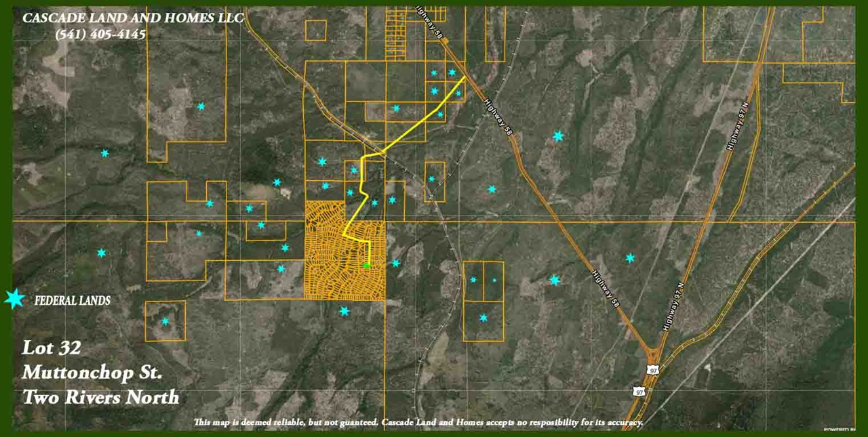Click the phone number (541) 405-4145
The width and height of the screenshot is (868, 437).
click(x=100, y=34)
